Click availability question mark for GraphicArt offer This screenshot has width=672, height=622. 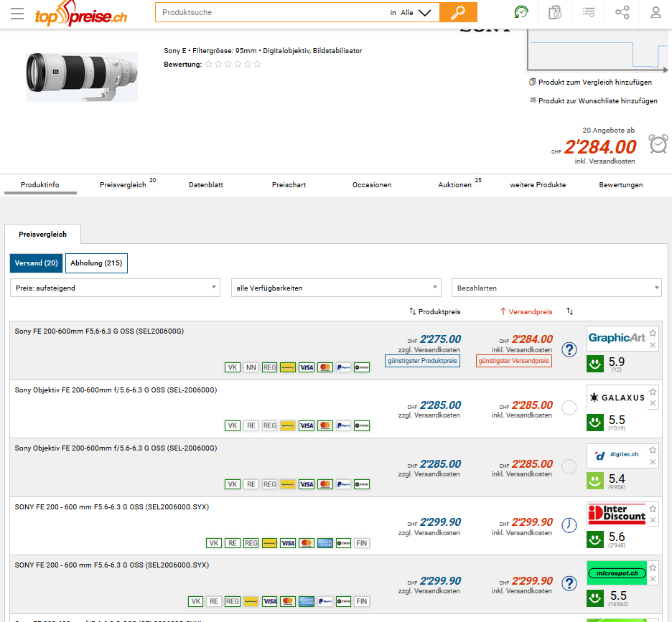[569, 349]
